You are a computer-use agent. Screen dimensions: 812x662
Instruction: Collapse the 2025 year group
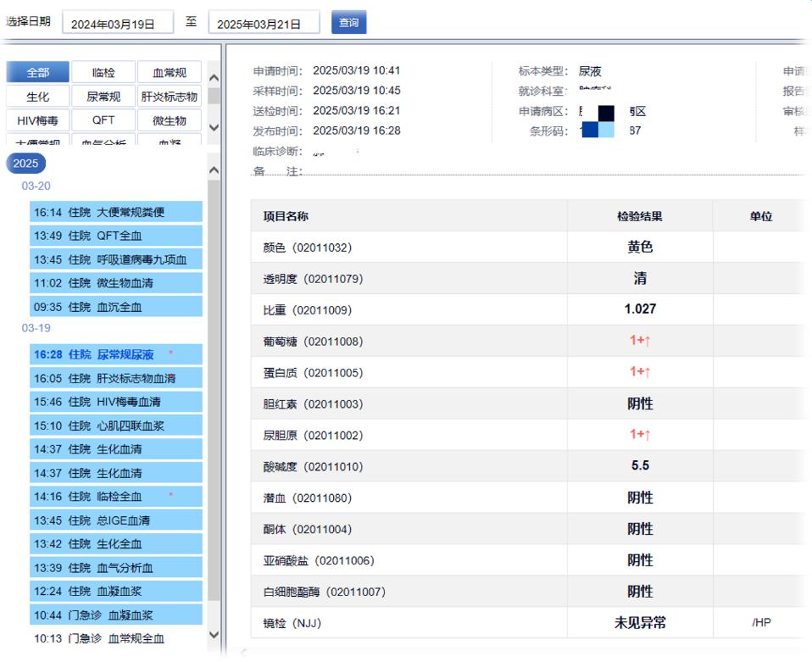[25, 164]
